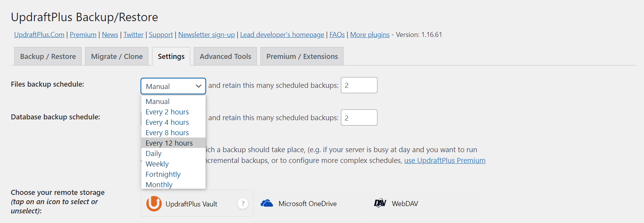Choose Every 2 hours option
This screenshot has width=644, height=223.
click(x=173, y=112)
